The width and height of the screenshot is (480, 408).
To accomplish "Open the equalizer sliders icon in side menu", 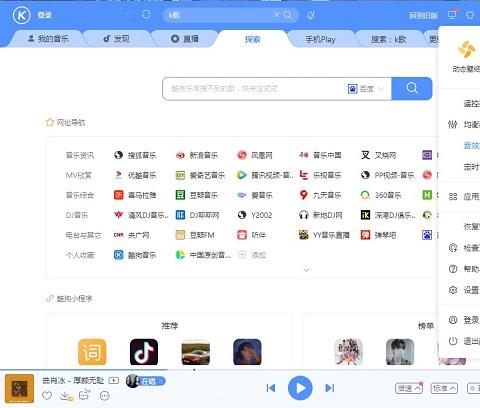I will click(453, 125).
